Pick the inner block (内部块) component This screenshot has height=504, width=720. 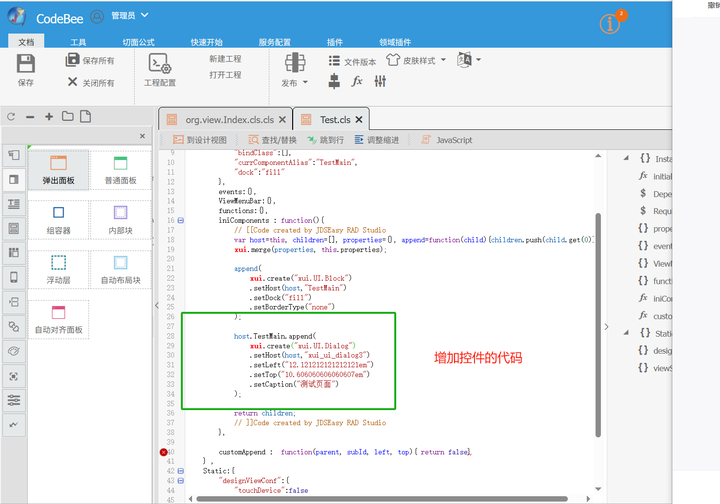click(x=121, y=220)
